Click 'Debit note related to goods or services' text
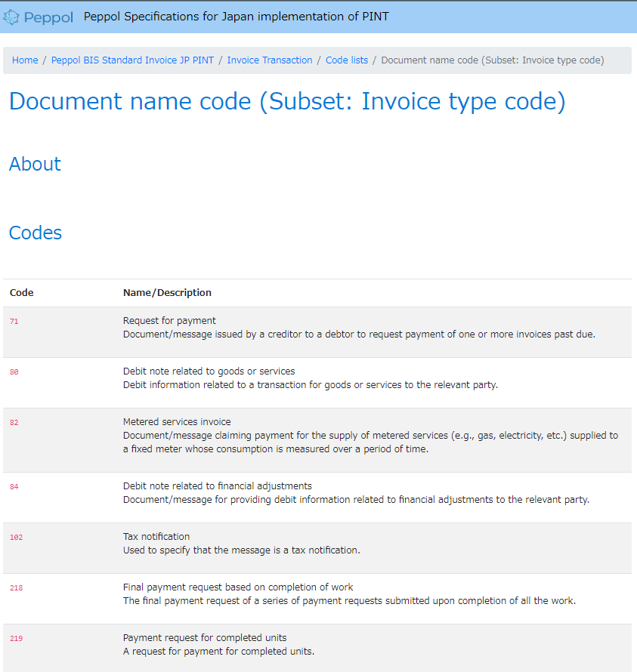637x672 pixels. (209, 371)
